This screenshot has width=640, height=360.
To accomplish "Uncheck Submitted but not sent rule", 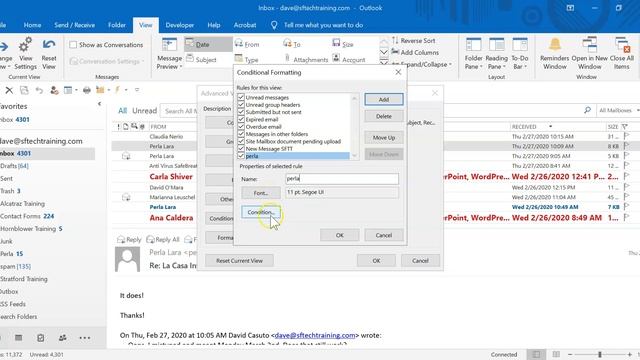I will tap(241, 112).
